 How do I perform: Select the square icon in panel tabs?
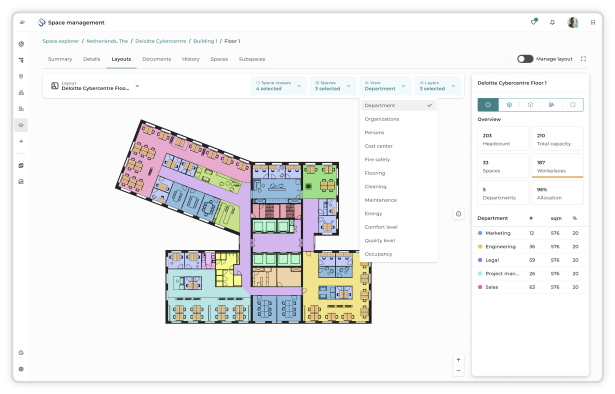[x=573, y=105]
